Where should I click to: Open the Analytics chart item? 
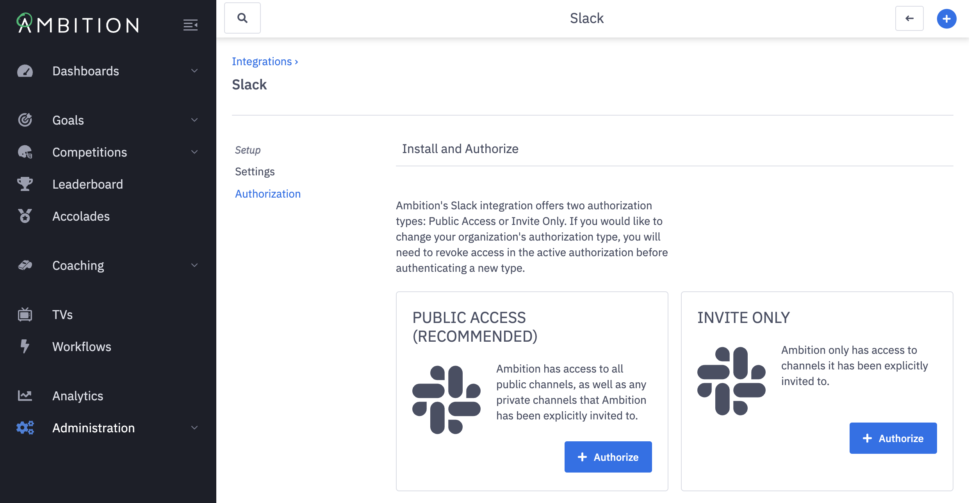coord(78,396)
